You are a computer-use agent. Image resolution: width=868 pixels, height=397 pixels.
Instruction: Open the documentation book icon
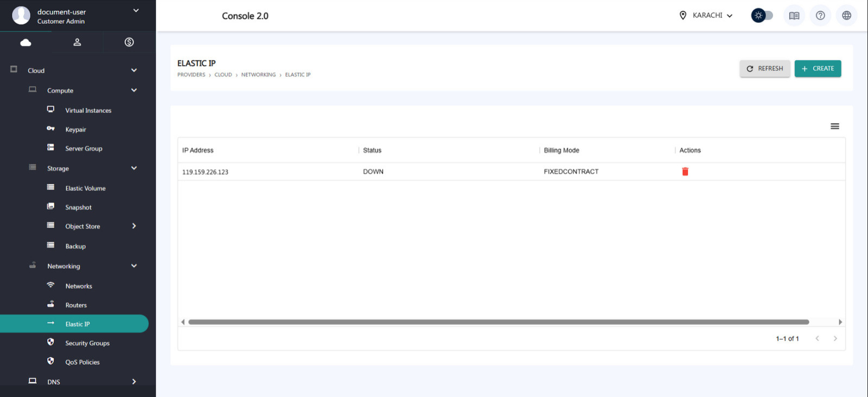tap(794, 16)
